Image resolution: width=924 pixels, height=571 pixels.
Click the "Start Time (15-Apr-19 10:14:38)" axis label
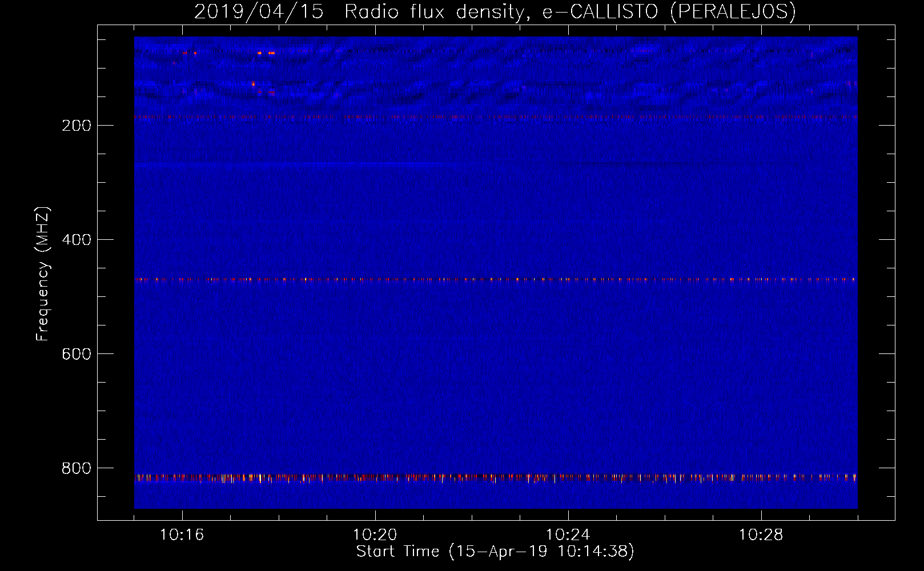pos(495,552)
